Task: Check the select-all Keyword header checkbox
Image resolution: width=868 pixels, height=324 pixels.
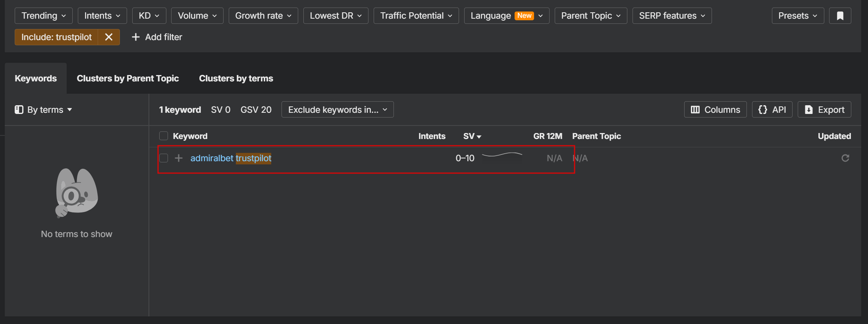Action: 164,136
